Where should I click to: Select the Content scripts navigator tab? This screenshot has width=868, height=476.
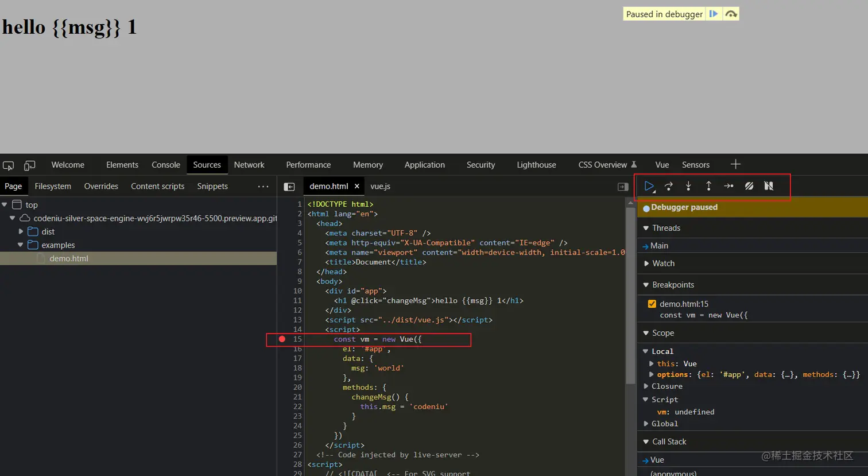157,186
